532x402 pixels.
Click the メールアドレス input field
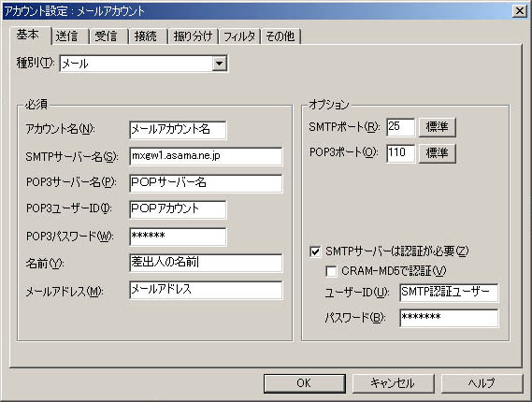(x=206, y=290)
